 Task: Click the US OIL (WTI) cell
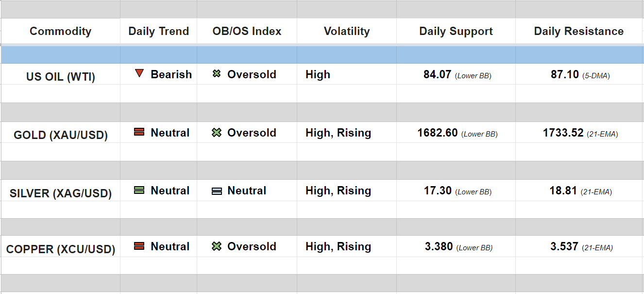60,77
